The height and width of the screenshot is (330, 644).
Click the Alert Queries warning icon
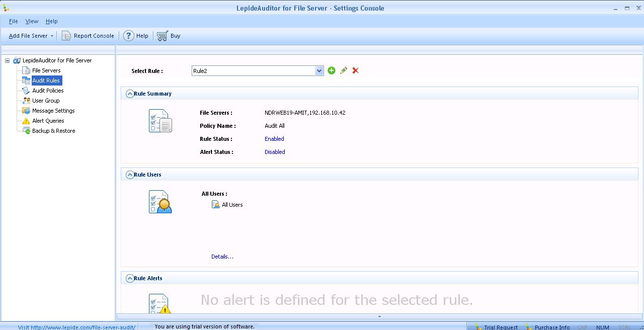point(26,121)
